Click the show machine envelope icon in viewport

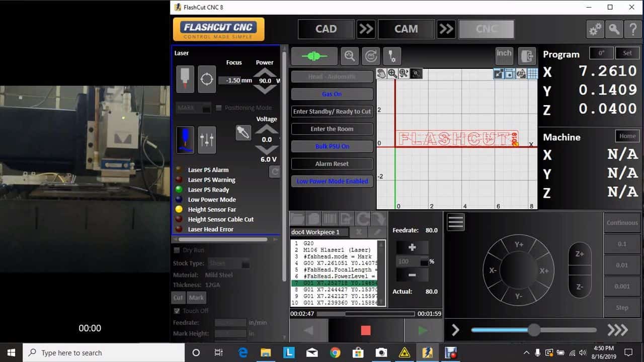pyautogui.click(x=510, y=74)
